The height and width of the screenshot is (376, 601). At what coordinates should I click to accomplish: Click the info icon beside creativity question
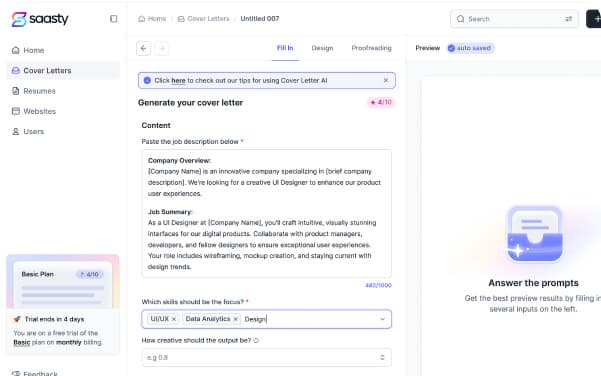(x=256, y=340)
